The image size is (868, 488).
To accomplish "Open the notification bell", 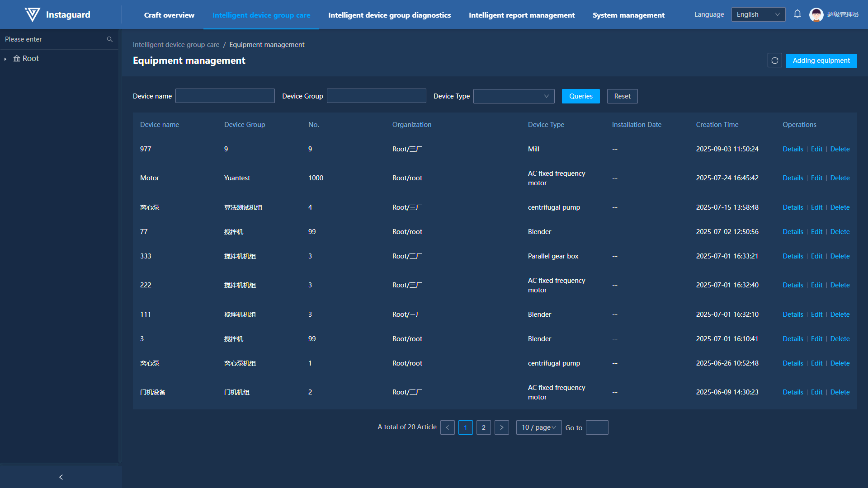I will pyautogui.click(x=797, y=14).
